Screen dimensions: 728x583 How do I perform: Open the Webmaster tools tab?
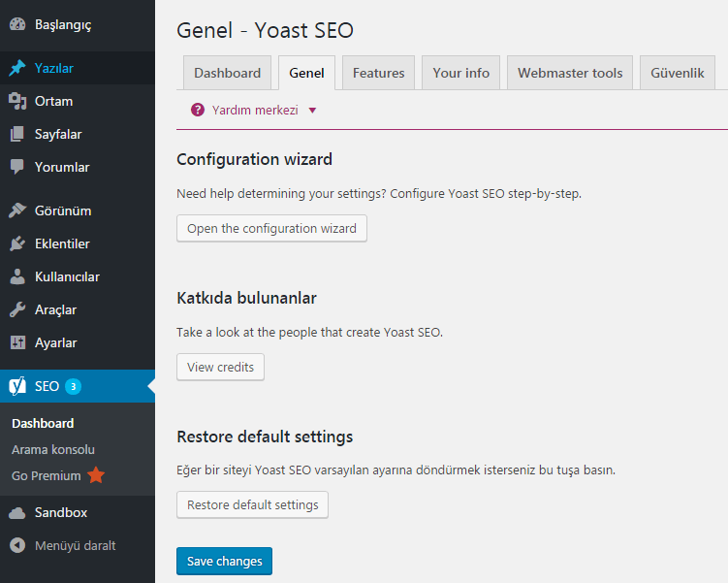pos(570,73)
